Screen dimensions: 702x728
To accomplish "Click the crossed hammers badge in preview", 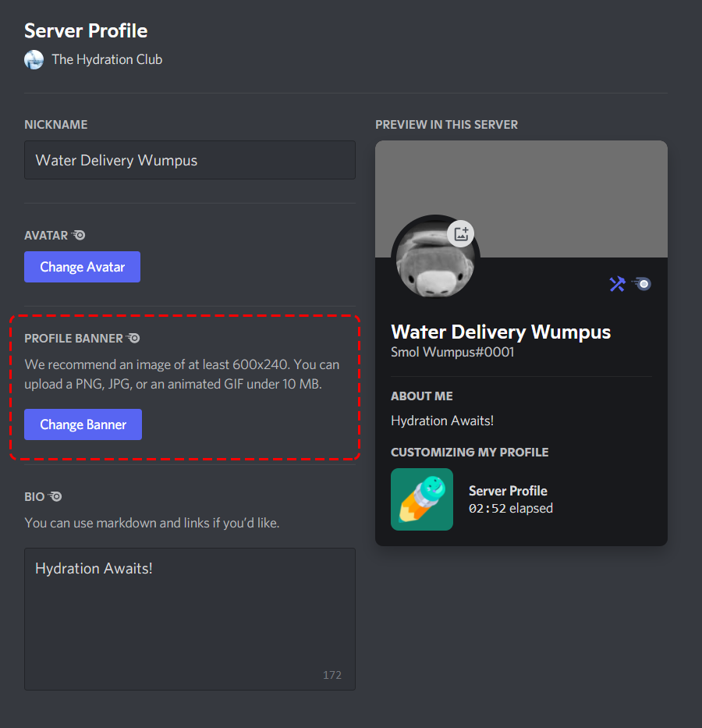I will (617, 284).
